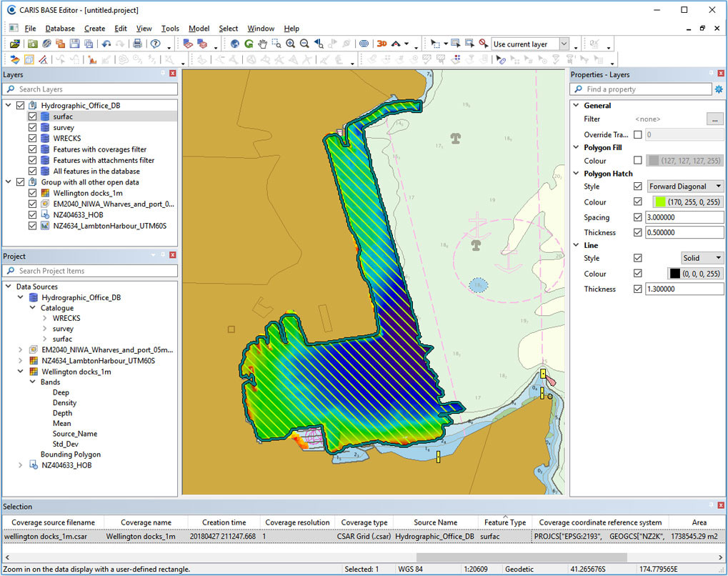The image size is (728, 576).
Task: Open the Tools menu
Action: coord(170,29)
